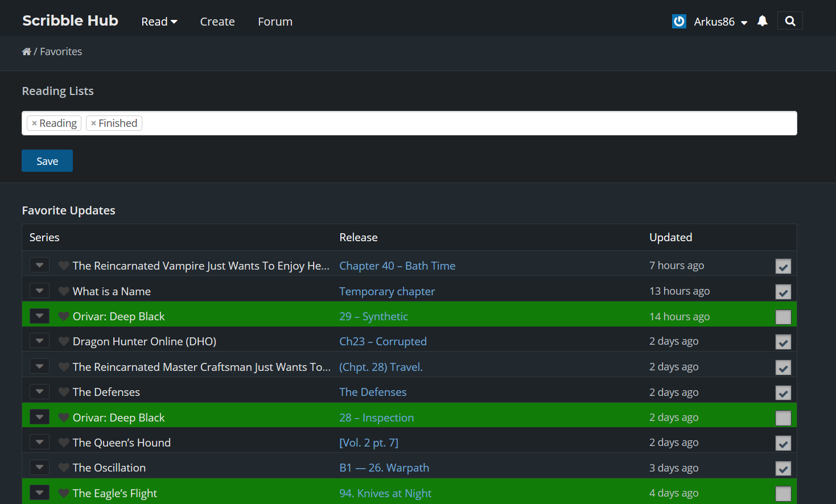The image size is (836, 504).
Task: Click the notification bell icon
Action: (762, 21)
